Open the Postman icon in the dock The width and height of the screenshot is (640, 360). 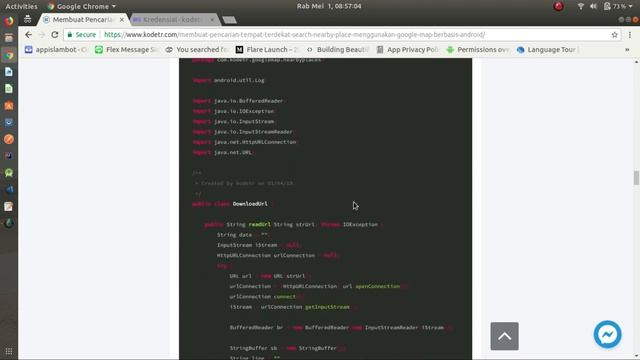click(x=9, y=139)
